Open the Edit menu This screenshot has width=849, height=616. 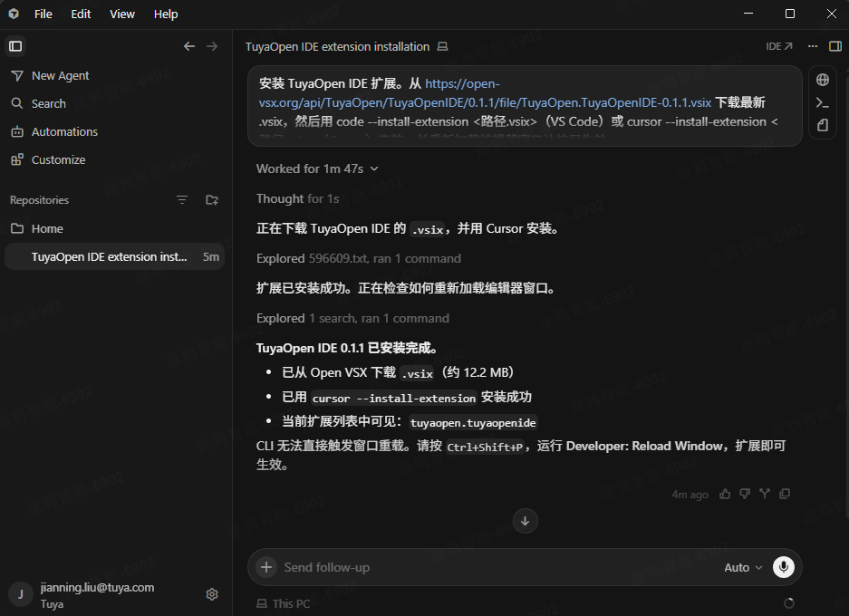[81, 14]
